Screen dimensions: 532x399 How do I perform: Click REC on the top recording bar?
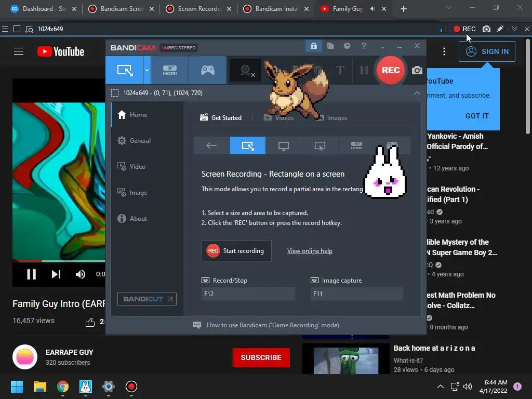(464, 29)
